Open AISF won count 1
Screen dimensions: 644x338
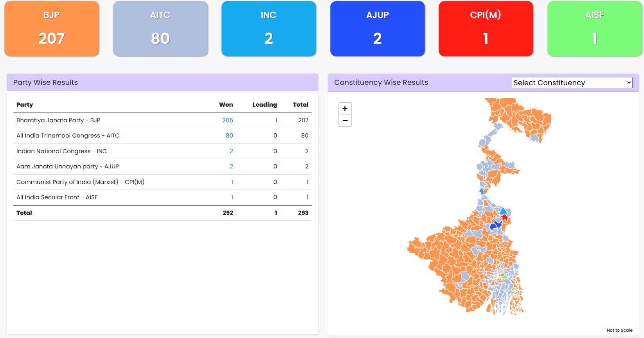(232, 197)
